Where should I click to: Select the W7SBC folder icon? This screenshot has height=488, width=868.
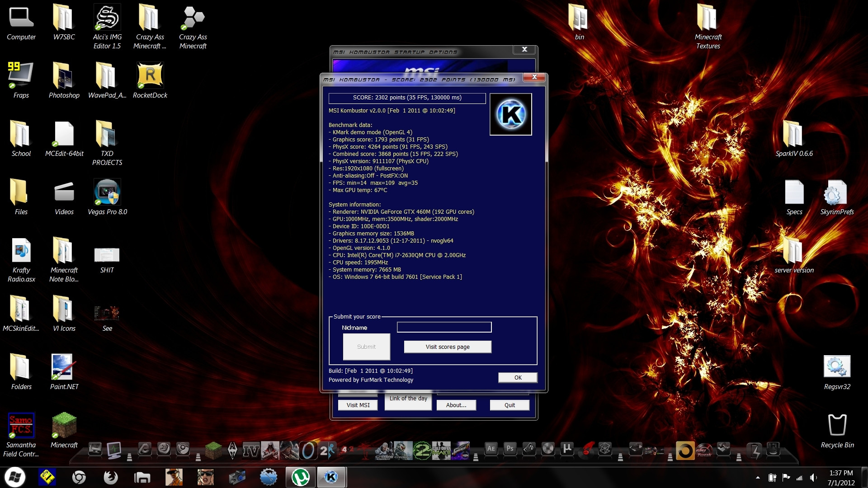[64, 22]
